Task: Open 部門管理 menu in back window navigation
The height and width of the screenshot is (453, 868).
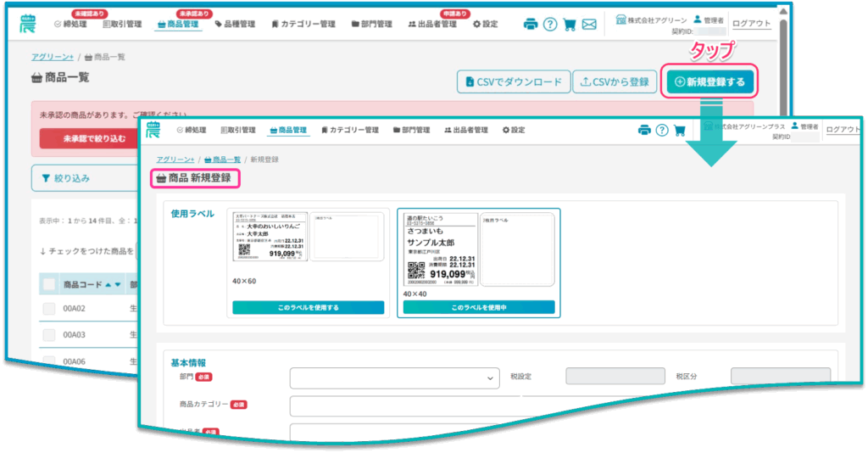Action: [x=372, y=24]
